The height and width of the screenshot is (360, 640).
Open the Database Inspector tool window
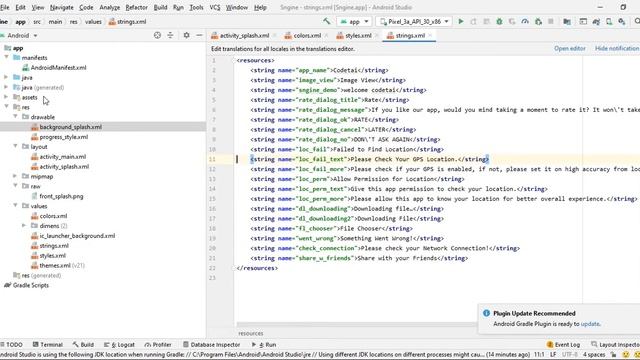point(211,344)
